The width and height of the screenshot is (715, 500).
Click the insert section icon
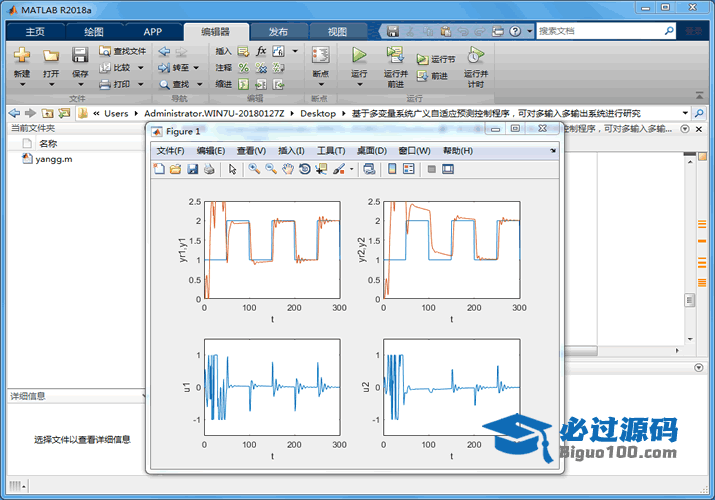point(244,51)
